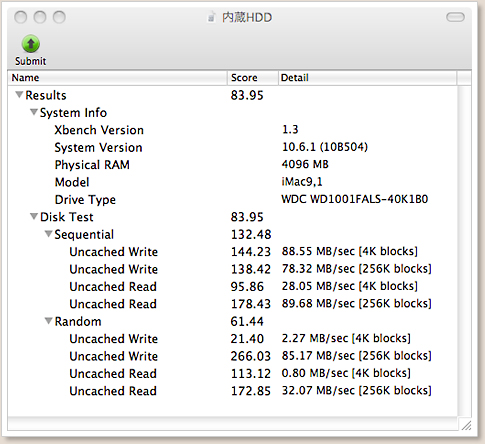Click the green Submit arrow icon
485x444 pixels.
31,44
